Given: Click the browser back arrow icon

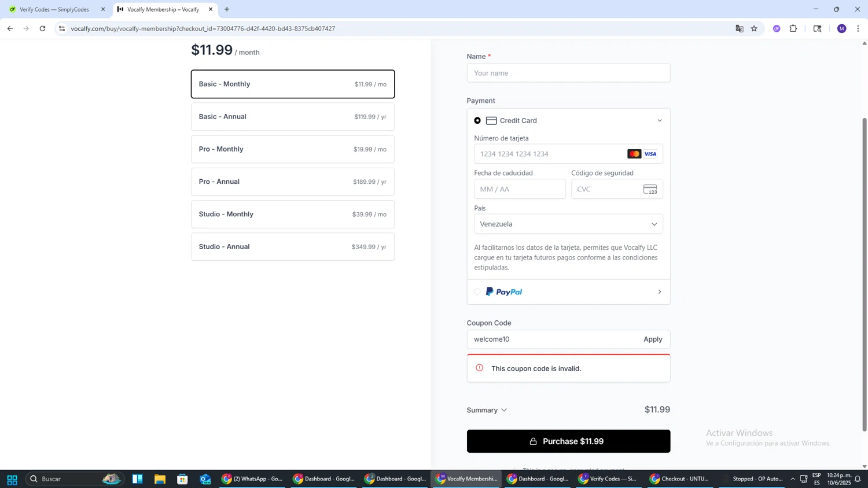Looking at the screenshot, I should pos(10,28).
